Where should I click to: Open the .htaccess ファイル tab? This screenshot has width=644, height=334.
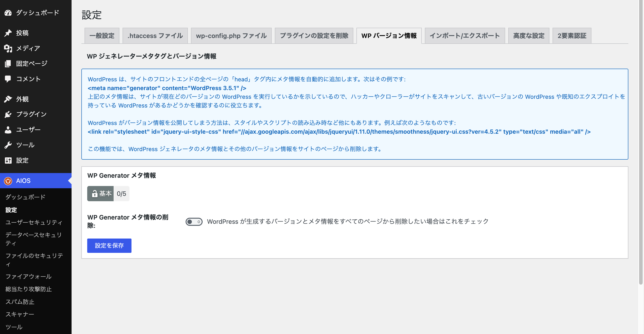pos(155,36)
